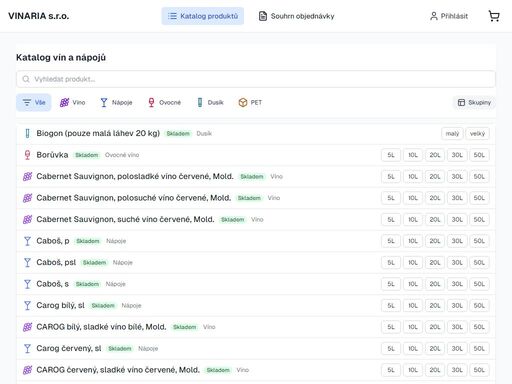Click Přihlásit to log in

(x=449, y=16)
